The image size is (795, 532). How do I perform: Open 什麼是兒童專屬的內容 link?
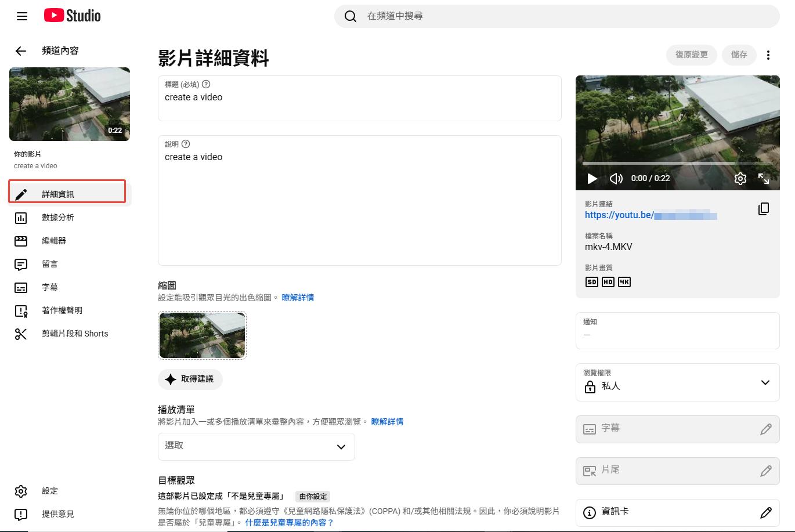click(x=290, y=523)
